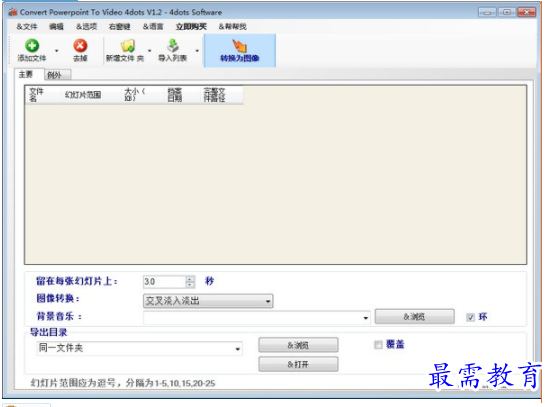Viewport: 550px width, 407px height.
Task: Click the seconds per slide stepper arrows
Action: click(190, 282)
